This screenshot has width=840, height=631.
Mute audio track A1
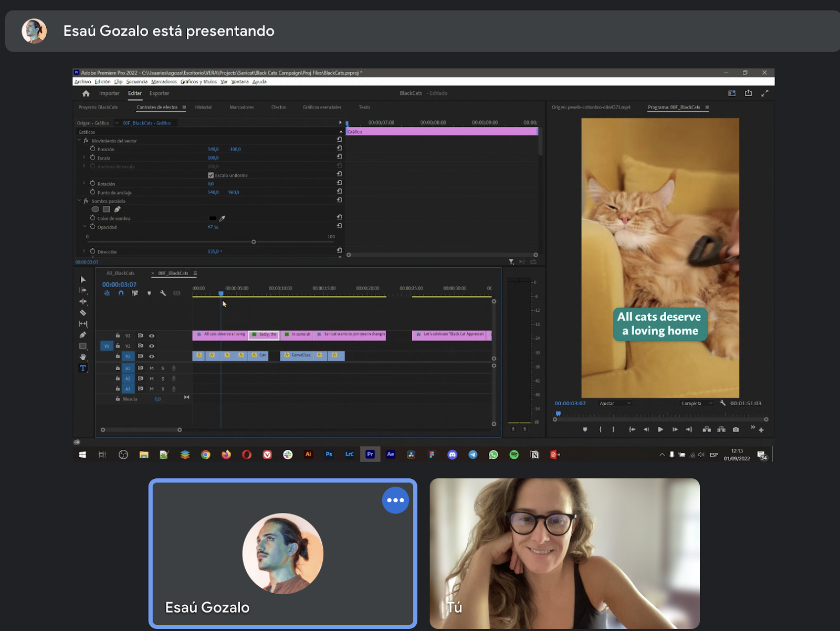coord(152,369)
